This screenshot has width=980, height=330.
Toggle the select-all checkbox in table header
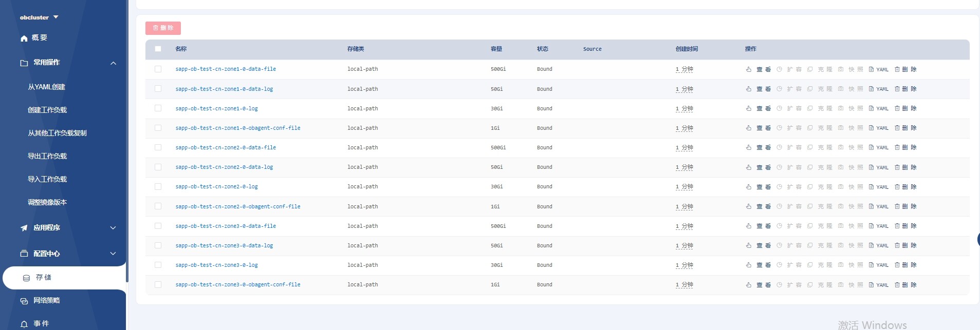click(158, 49)
